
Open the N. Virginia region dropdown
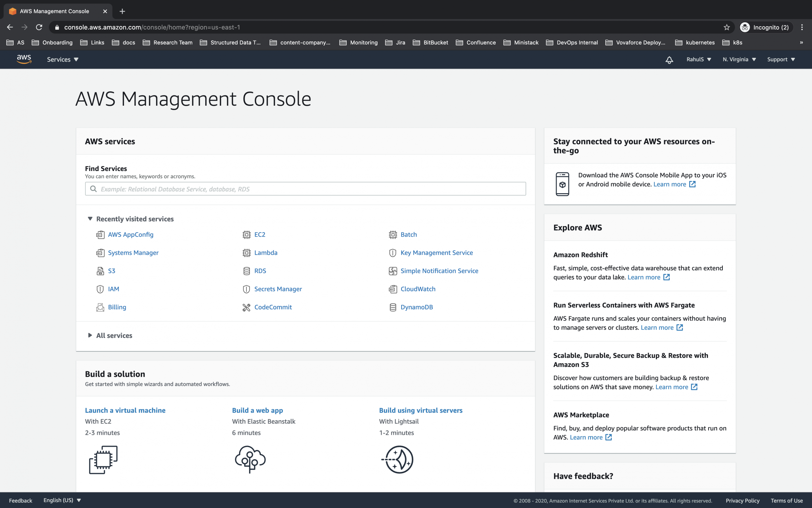739,59
